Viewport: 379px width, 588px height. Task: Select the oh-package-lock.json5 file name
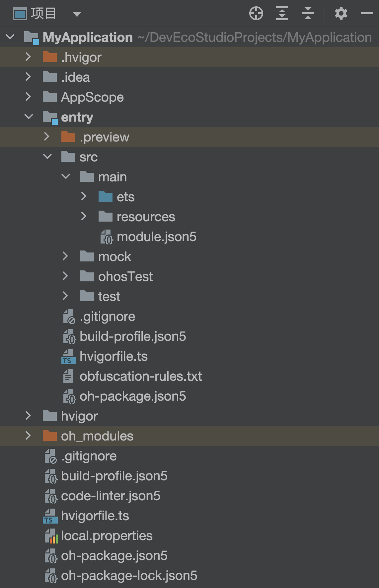coord(129,576)
